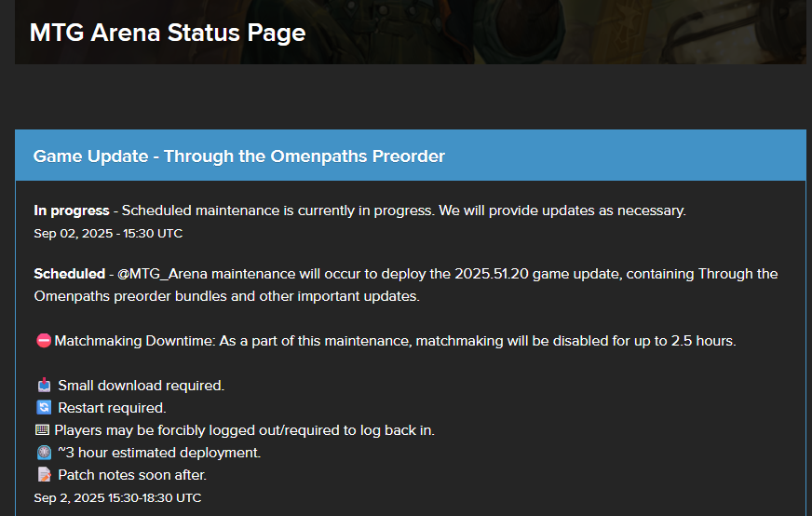
Task: Click the clock icon for estimated deployment
Action: pos(43,453)
